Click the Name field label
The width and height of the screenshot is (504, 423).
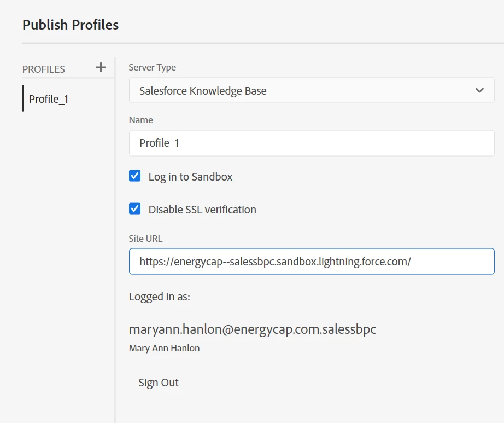click(141, 120)
